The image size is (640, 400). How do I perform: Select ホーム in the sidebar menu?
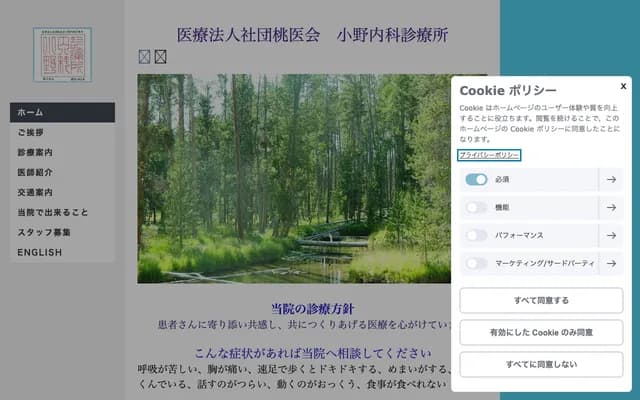point(62,112)
